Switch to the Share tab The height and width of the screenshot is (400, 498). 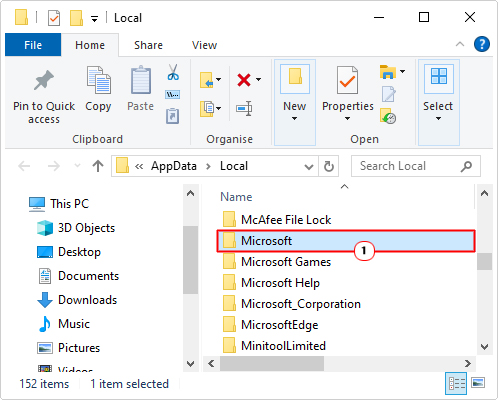[149, 45]
